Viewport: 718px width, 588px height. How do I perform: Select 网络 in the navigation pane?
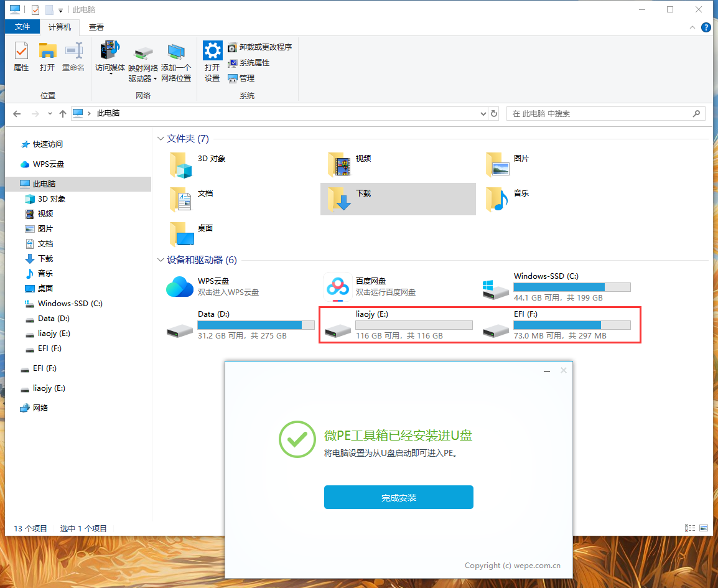[34, 408]
